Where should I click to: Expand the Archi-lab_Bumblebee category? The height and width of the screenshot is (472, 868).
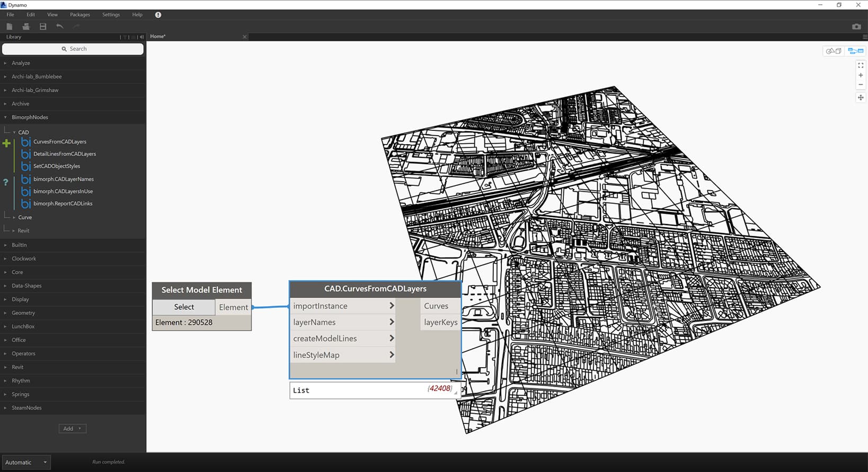tap(73, 77)
